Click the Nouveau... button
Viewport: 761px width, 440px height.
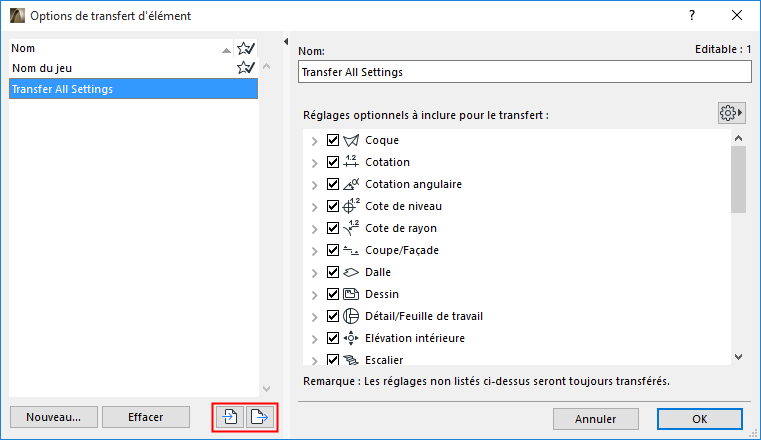[54, 416]
